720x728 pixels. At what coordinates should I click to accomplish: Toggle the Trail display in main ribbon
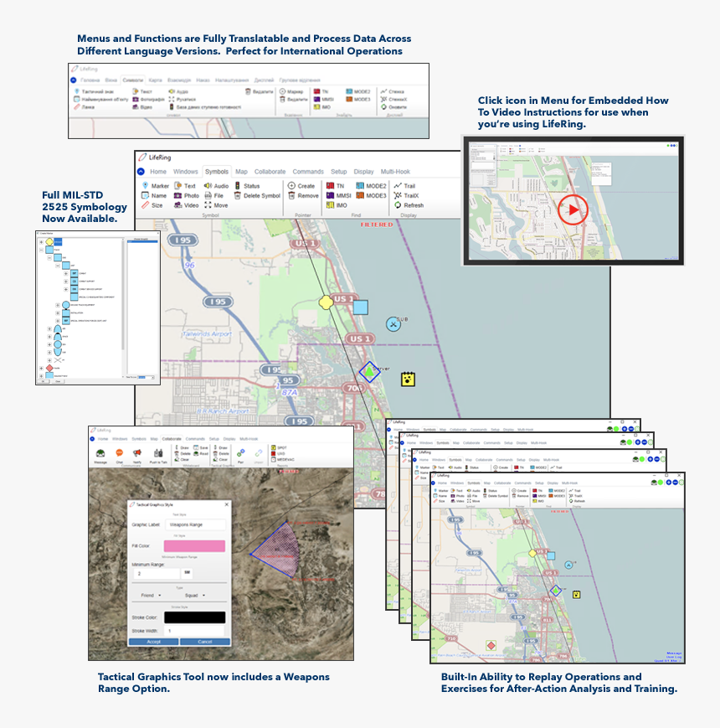pos(404,186)
